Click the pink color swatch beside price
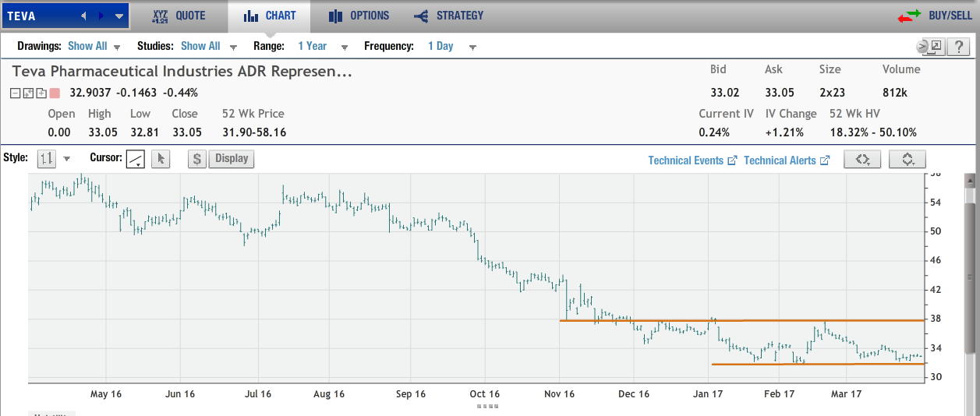 [x=55, y=93]
